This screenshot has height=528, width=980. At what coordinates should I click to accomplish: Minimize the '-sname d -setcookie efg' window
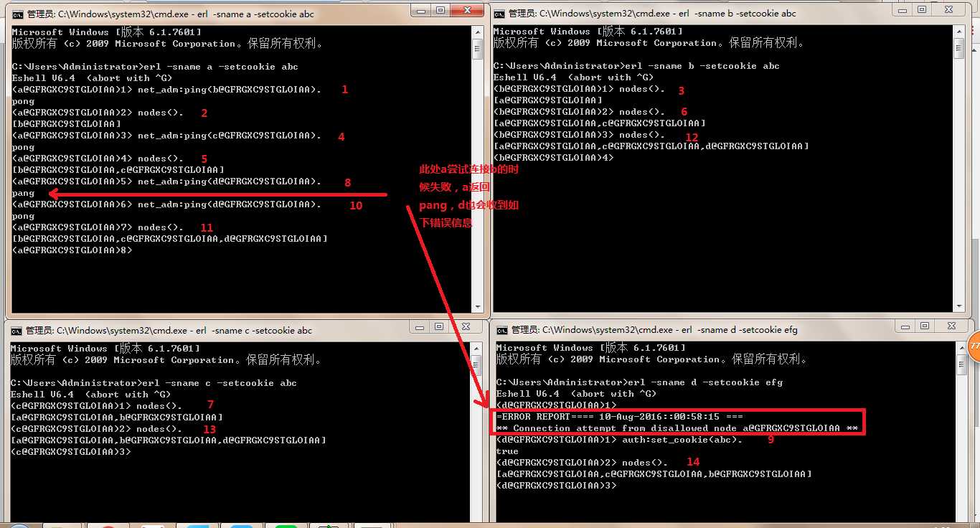[x=905, y=326]
